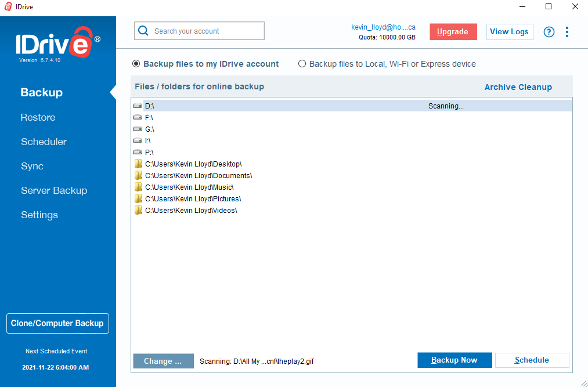
Task: Click the I:\ drive icon
Action: (138, 140)
